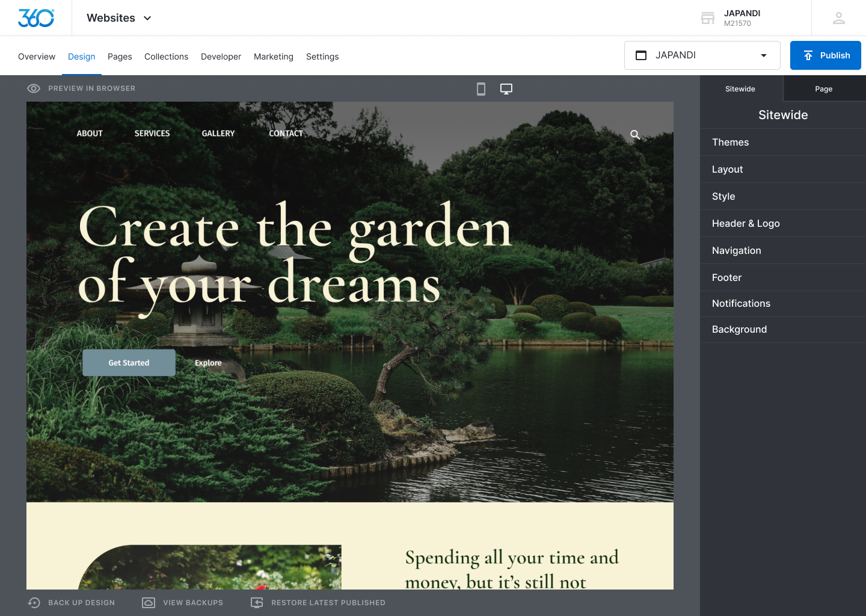
Task: Expand the JAPANDI site selector arrow
Action: (764, 55)
